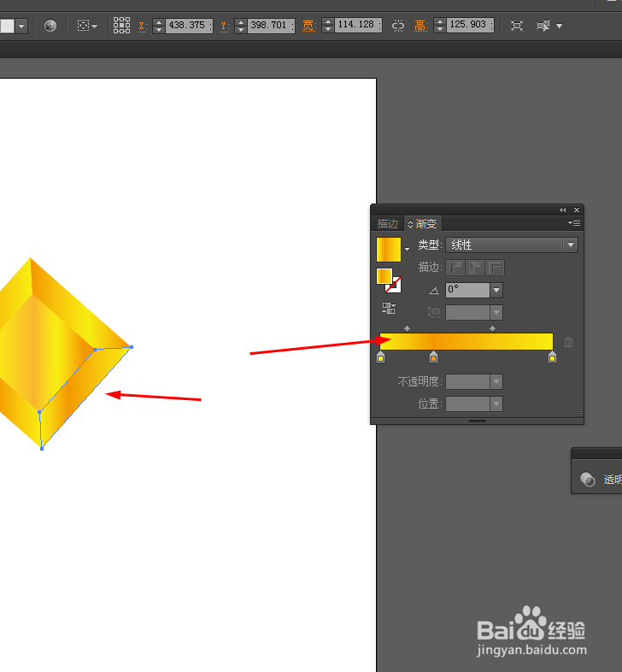
Task: Open dropdown arrow next to the Align icon
Action: 95,27
